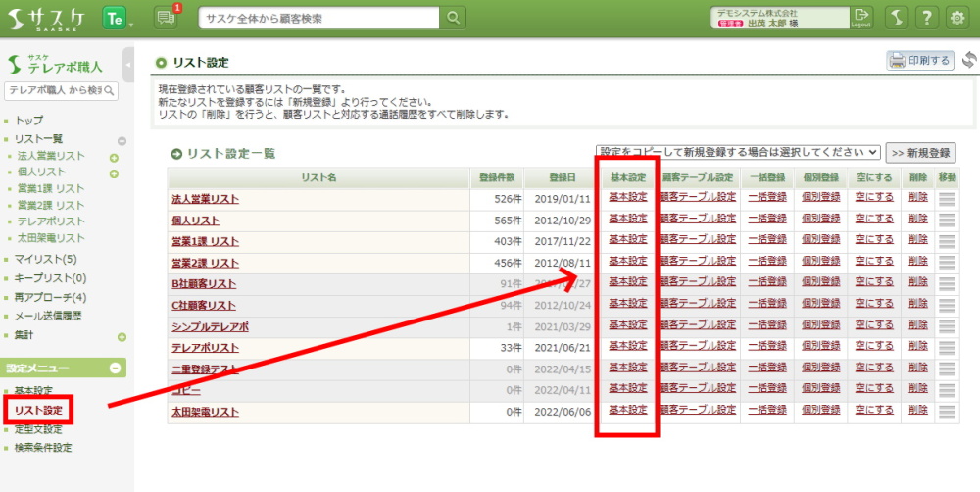The height and width of the screenshot is (492, 980).
Task: Click the refresh arrows icon
Action: pos(969,61)
